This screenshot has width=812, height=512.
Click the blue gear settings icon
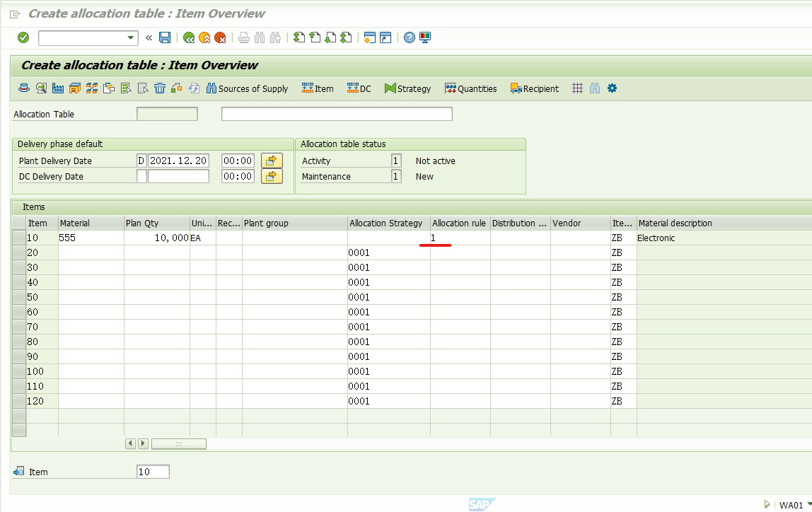click(x=612, y=88)
